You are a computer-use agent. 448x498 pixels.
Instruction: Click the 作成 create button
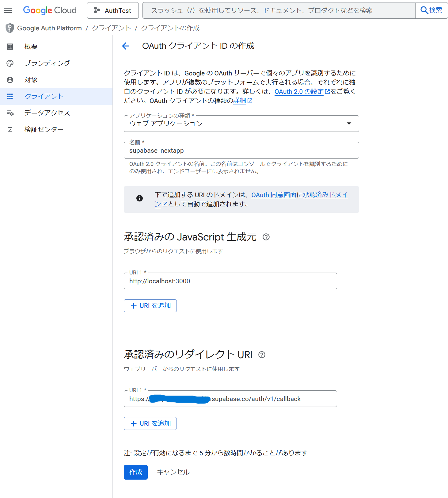(x=136, y=472)
